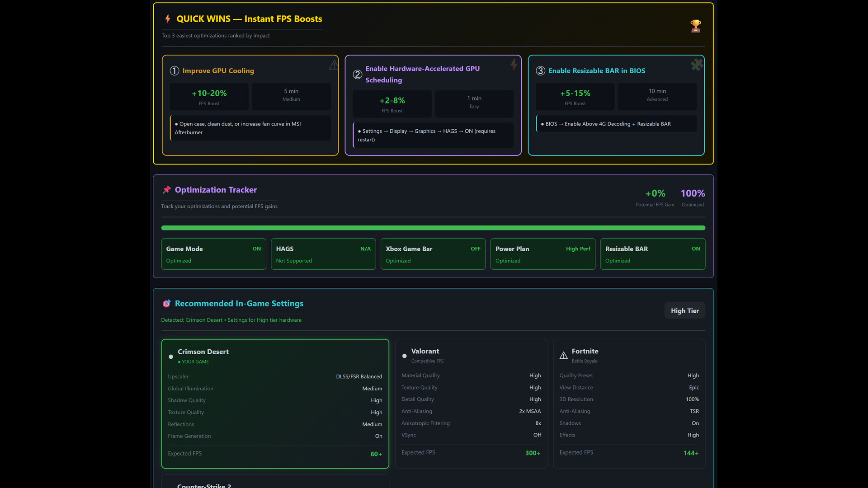
Task: Click the Above 4G Decoding BIOS instruction
Action: pos(616,124)
